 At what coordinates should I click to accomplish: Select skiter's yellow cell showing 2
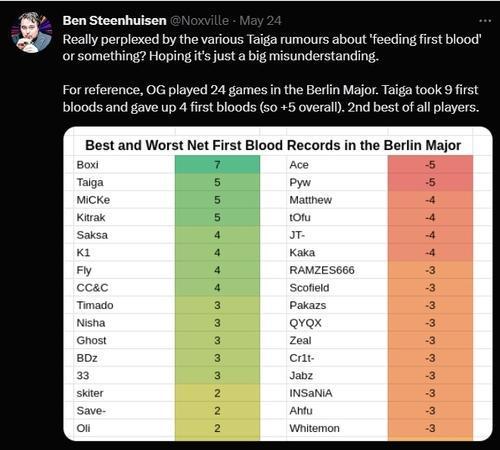click(217, 393)
